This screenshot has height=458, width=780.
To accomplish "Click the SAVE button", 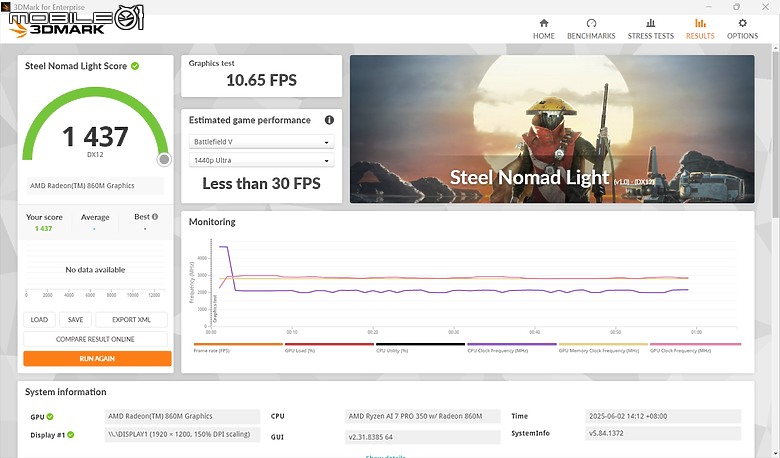I will pos(76,320).
